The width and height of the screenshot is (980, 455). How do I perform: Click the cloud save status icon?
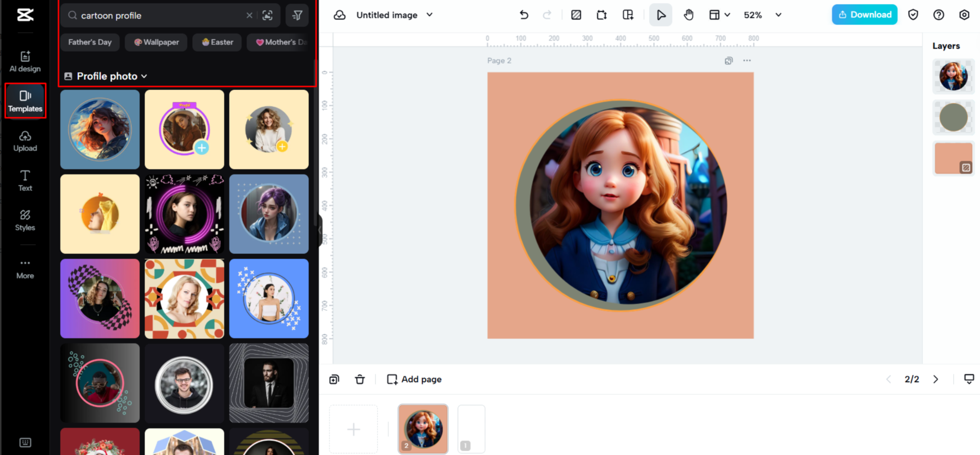[x=340, y=15]
